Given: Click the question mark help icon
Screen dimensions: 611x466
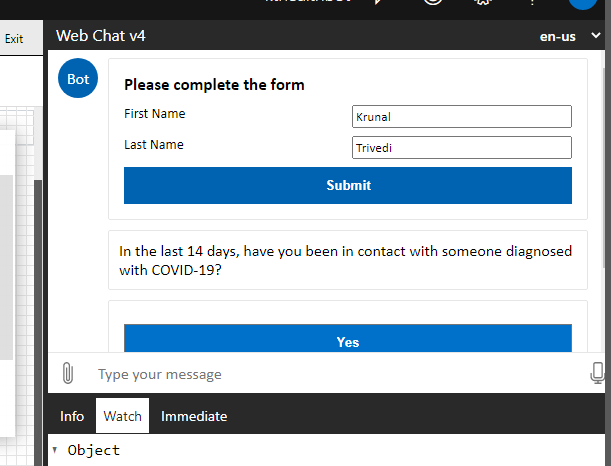Looking at the screenshot, I should click(533, 3).
